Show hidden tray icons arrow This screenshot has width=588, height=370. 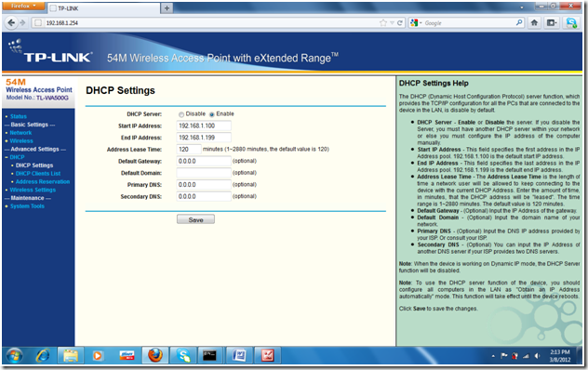493,356
